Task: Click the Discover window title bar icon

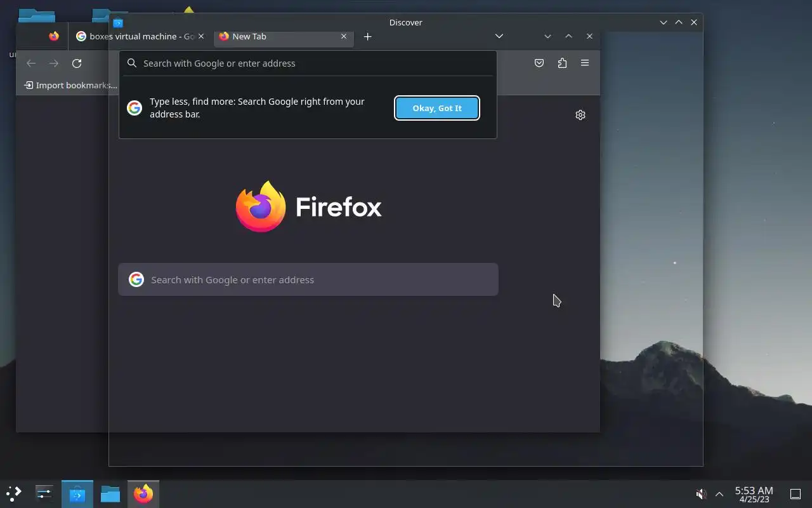Action: (x=118, y=23)
